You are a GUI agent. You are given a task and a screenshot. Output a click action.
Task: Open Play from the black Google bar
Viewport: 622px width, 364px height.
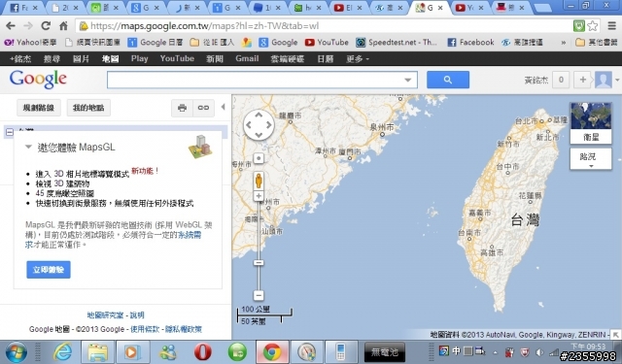(x=139, y=58)
